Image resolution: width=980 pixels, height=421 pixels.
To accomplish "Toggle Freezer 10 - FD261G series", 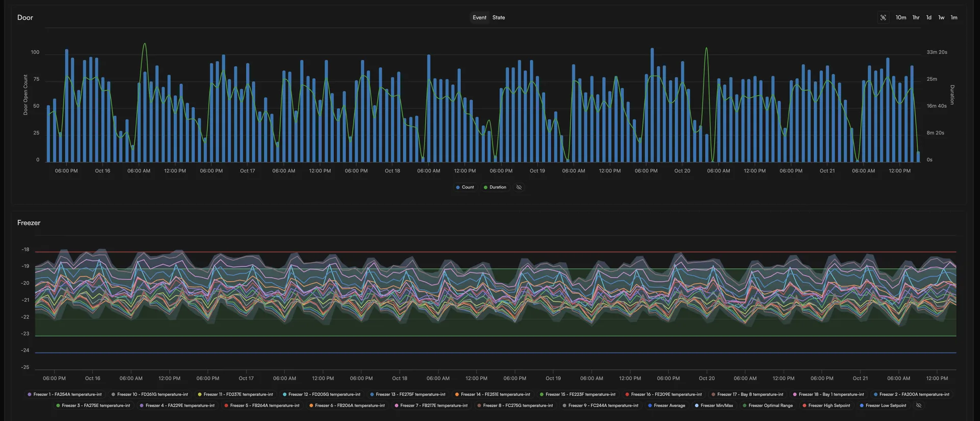I will point(150,394).
